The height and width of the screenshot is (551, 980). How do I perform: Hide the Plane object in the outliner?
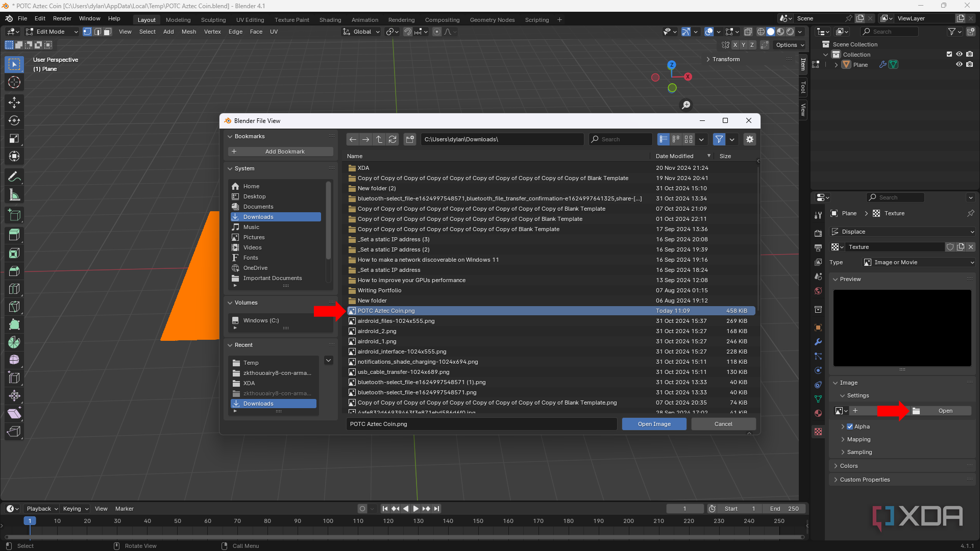[960, 64]
